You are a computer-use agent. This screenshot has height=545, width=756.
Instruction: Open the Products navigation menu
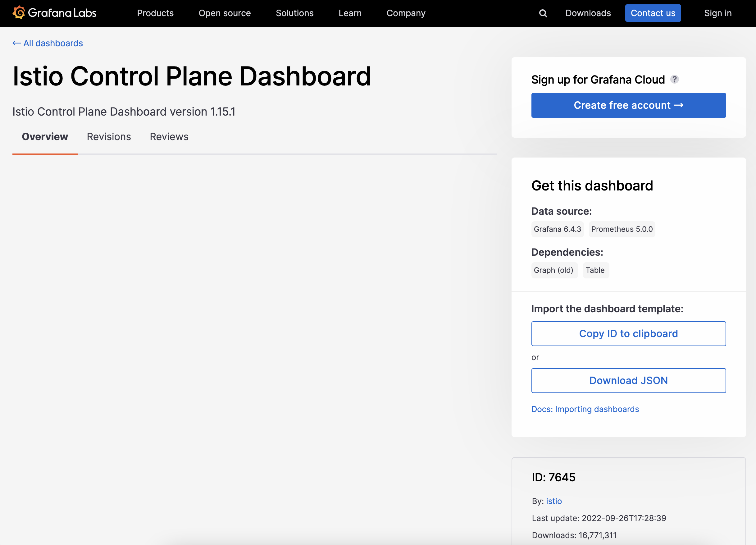pos(155,13)
